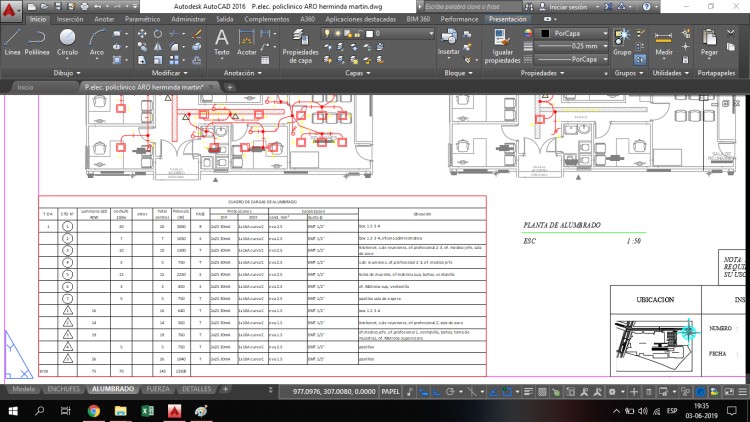Viewport: 750px width, 422px height.
Task: Open Excel from the Windows taskbar
Action: coord(147,411)
